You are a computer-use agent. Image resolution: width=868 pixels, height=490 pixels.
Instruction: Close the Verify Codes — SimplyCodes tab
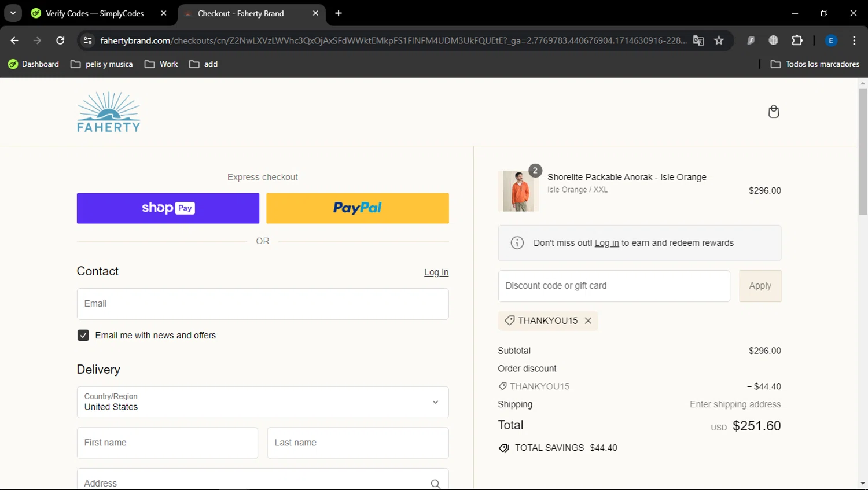point(164,13)
